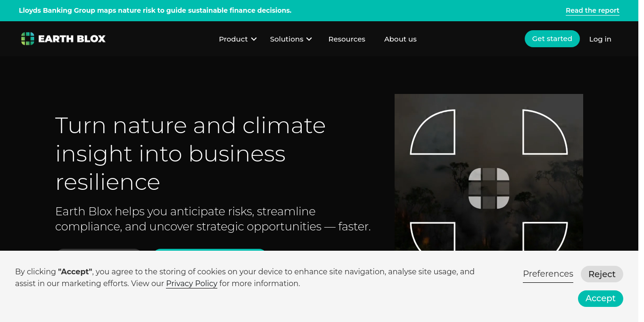This screenshot has height=322, width=644.
Task: Go to the About us page
Action: 400,39
